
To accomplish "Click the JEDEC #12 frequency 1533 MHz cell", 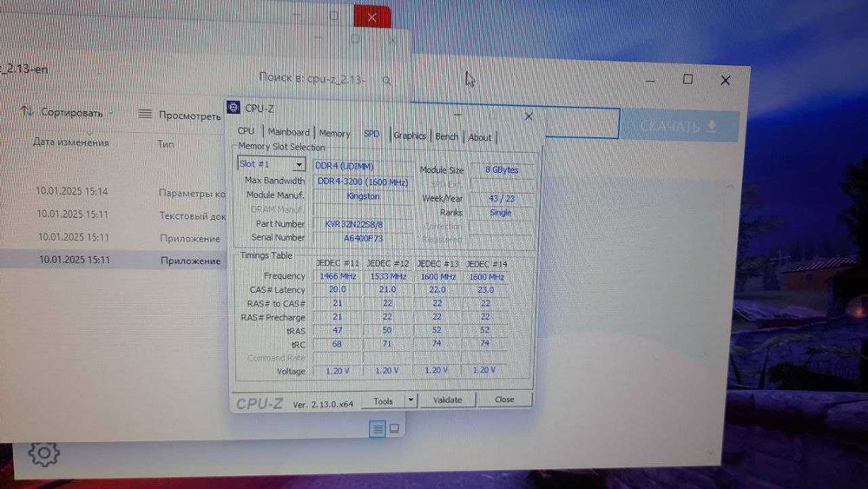I will [387, 276].
